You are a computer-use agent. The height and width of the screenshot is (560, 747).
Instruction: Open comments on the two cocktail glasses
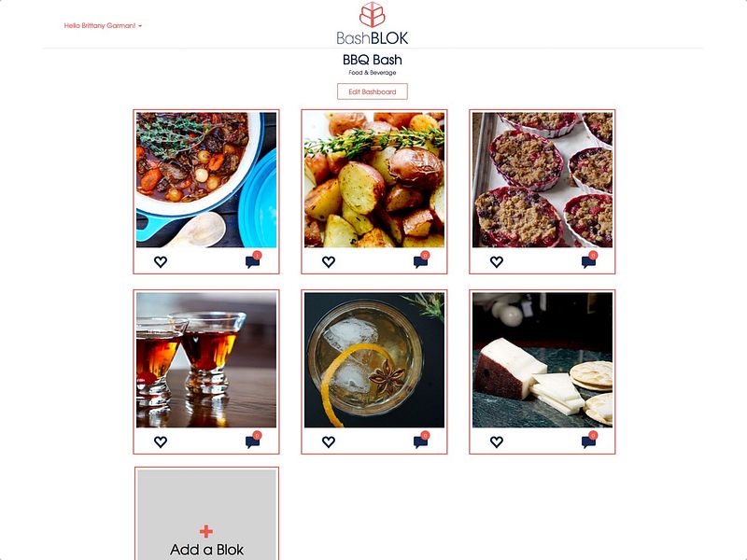click(x=253, y=441)
